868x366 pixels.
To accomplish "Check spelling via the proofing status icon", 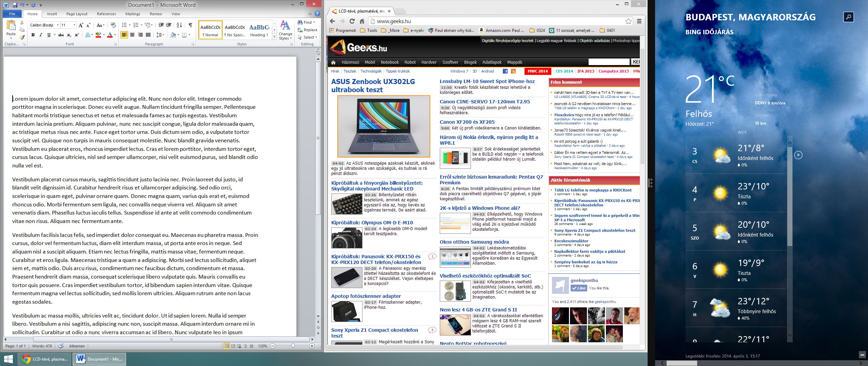I will point(61,346).
